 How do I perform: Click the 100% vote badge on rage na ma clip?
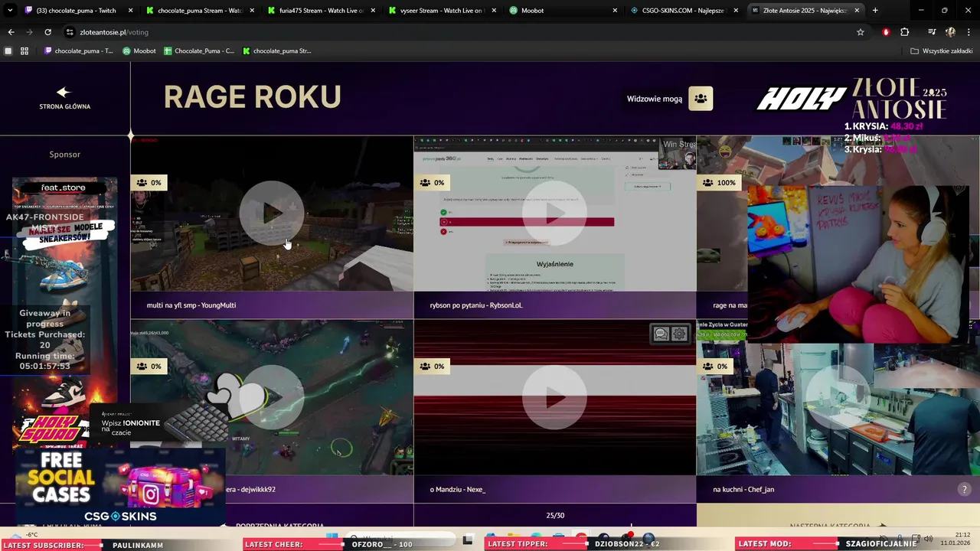tap(719, 183)
